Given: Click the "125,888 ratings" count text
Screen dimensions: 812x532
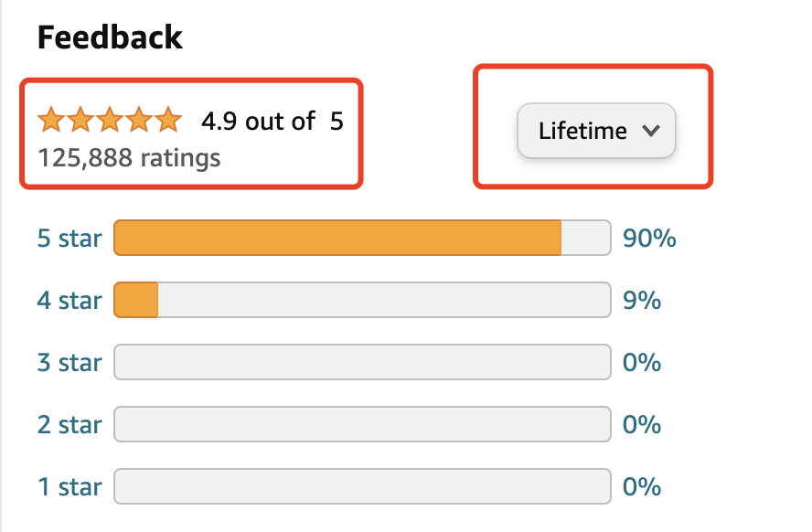Looking at the screenshot, I should (x=129, y=158).
